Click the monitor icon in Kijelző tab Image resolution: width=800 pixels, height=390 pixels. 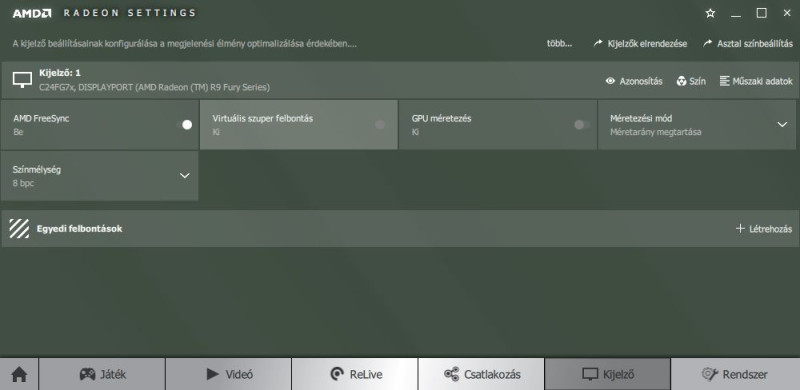click(x=590, y=374)
